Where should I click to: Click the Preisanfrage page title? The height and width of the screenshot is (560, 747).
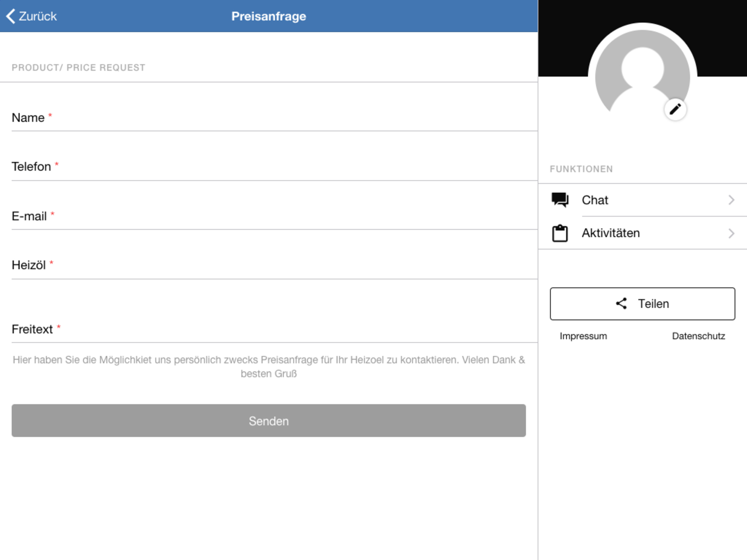[x=269, y=16]
